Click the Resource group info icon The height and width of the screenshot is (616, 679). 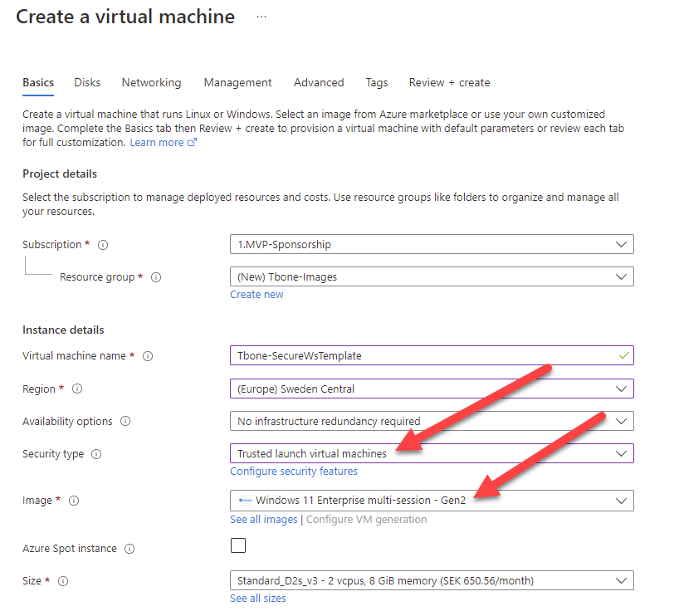pos(156,277)
